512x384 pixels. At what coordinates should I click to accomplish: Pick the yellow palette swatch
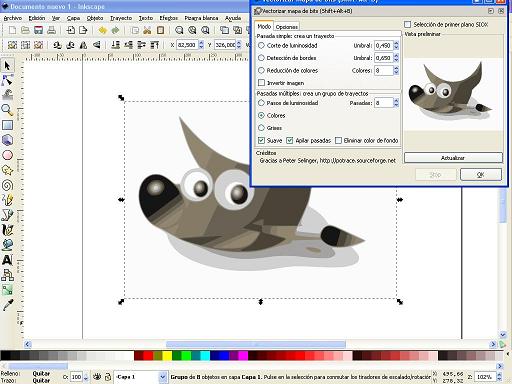167,356
